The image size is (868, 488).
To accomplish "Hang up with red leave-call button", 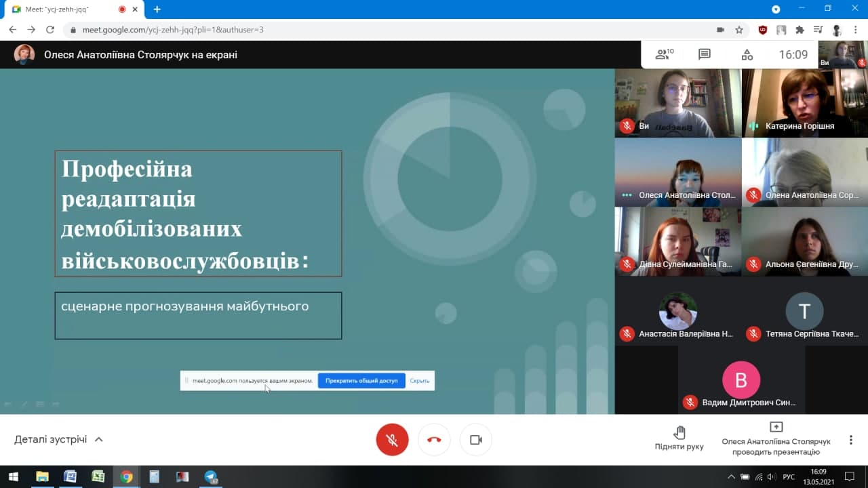I will pos(434,440).
